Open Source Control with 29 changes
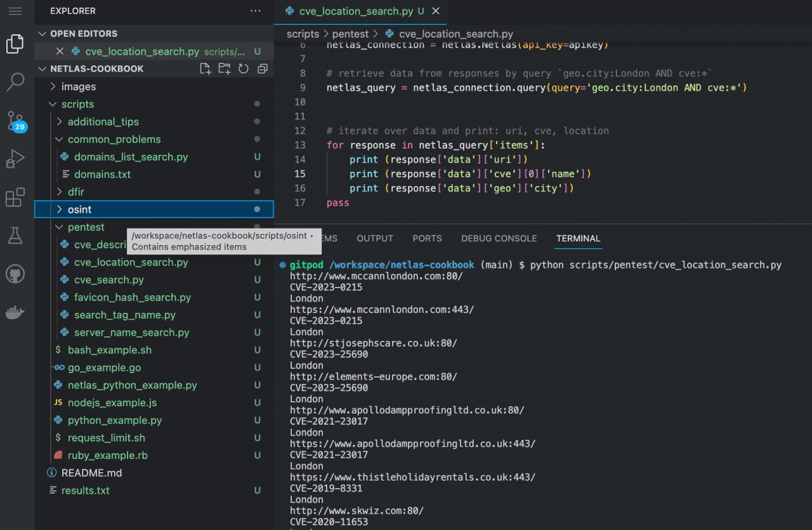Screen dimensions: 812x530 coord(15,121)
